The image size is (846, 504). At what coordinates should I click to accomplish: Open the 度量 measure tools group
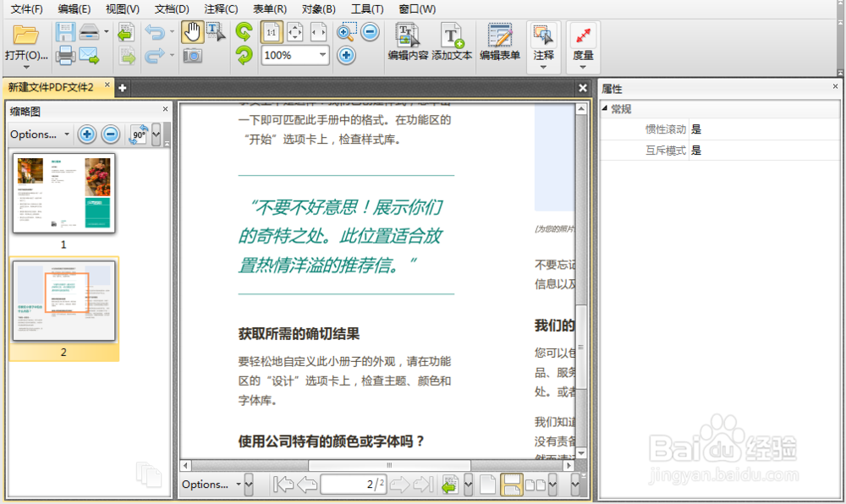click(583, 47)
